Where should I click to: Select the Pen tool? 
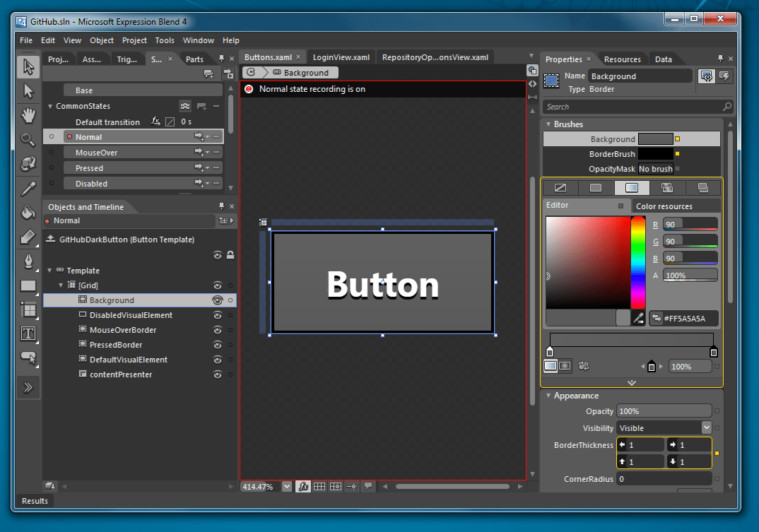[x=28, y=261]
